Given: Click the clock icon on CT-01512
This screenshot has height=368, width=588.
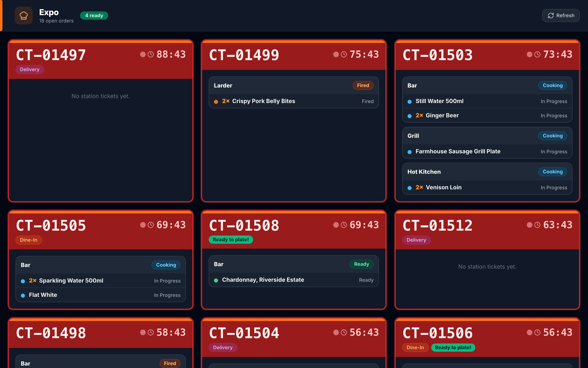Looking at the screenshot, I should [x=537, y=225].
